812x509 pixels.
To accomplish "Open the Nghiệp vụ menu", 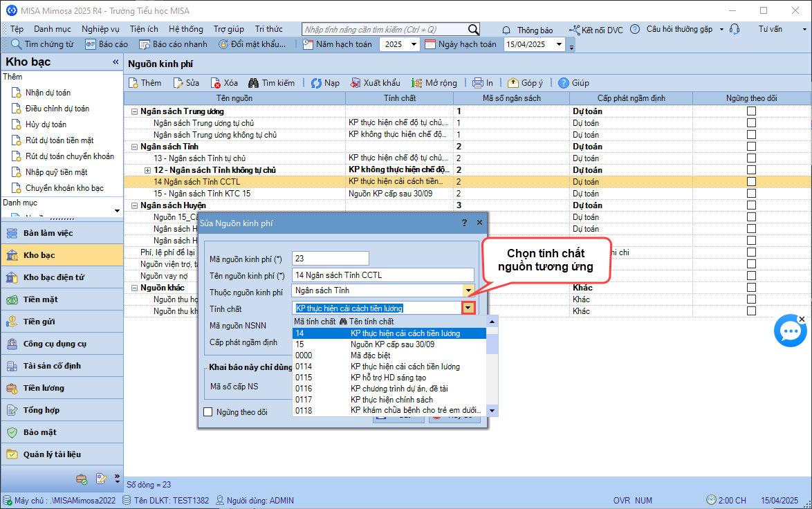I will click(100, 29).
